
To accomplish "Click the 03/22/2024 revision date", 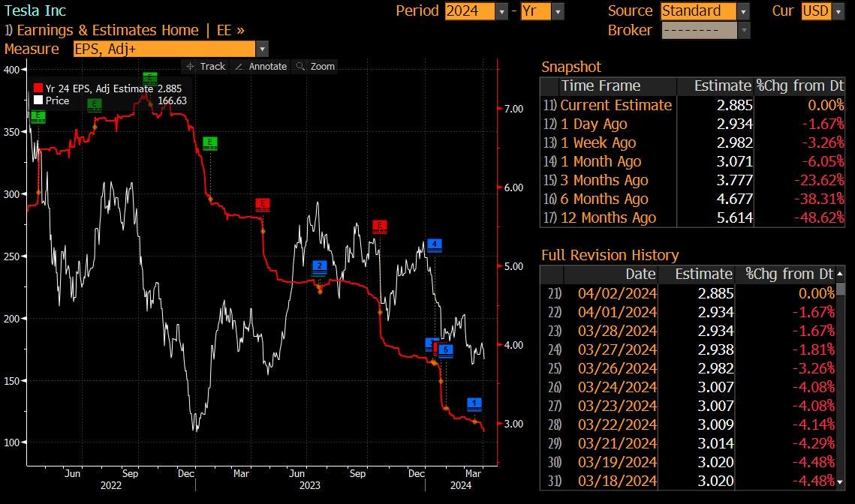I will [617, 424].
